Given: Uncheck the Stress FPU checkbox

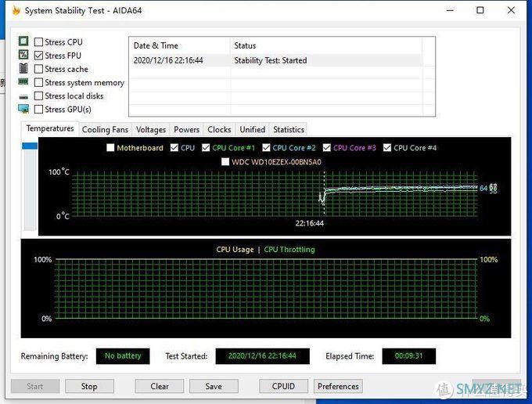Looking at the screenshot, I should (x=38, y=56).
